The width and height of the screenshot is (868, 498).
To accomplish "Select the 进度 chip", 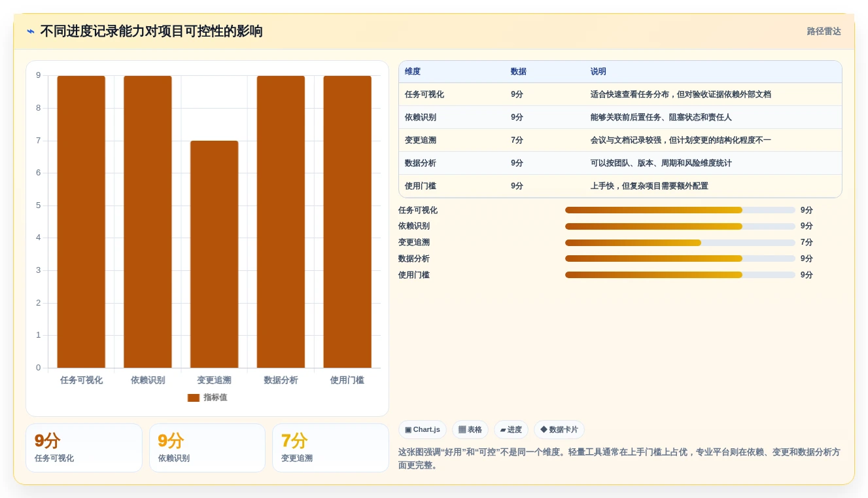I will (x=511, y=430).
